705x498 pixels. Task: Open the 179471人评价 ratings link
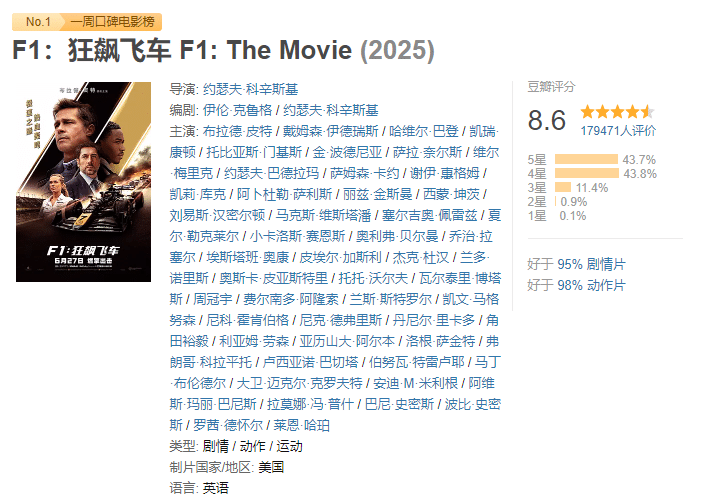point(618,130)
